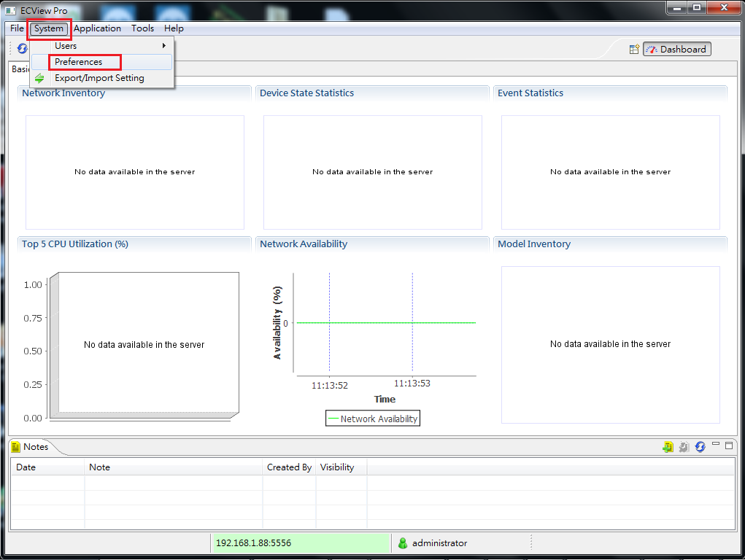Click 11:13:53 time label on chart
The height and width of the screenshot is (560, 745).
(x=412, y=384)
